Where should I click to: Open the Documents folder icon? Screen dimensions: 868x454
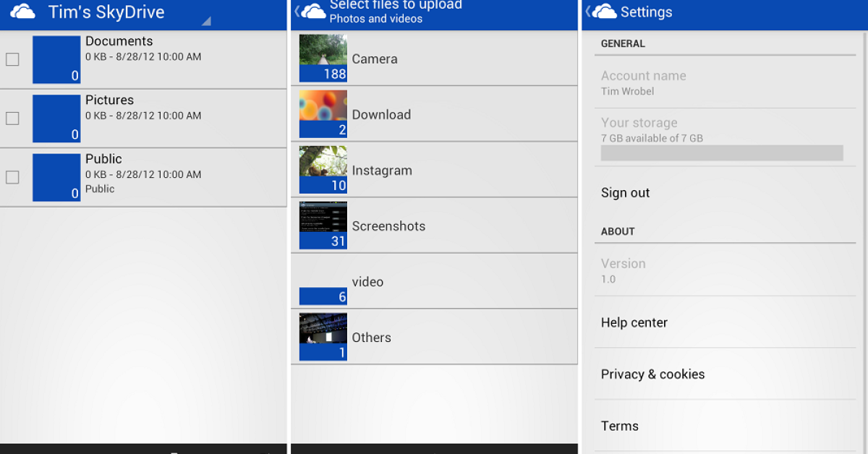click(56, 59)
